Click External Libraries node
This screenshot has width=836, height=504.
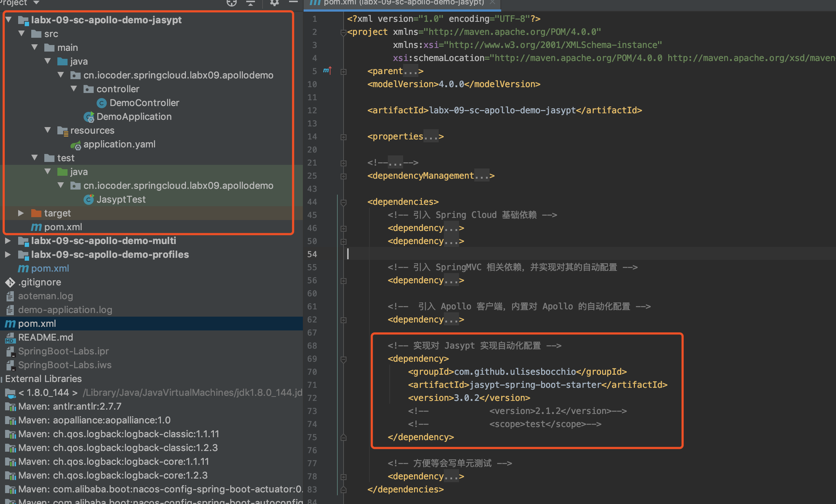click(x=43, y=379)
